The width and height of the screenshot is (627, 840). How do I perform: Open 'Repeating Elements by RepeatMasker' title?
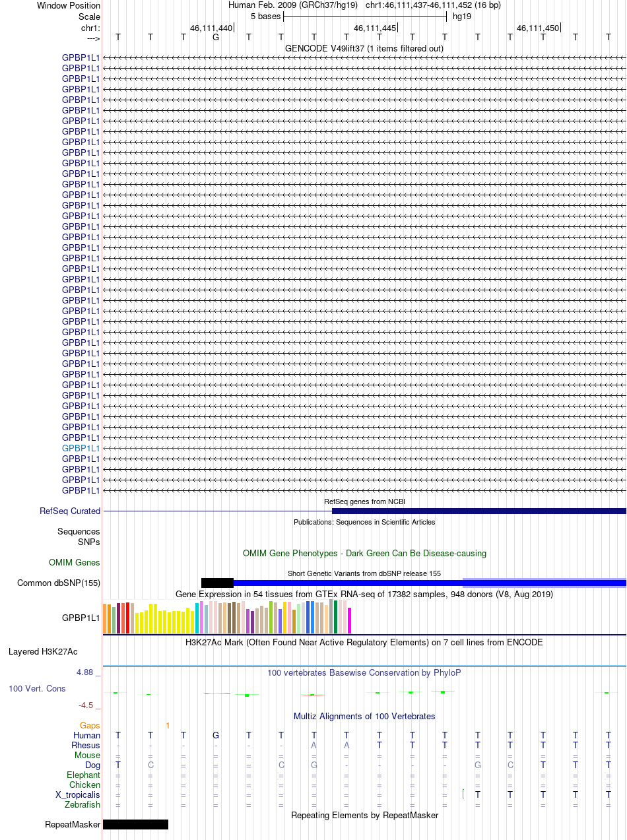364,815
